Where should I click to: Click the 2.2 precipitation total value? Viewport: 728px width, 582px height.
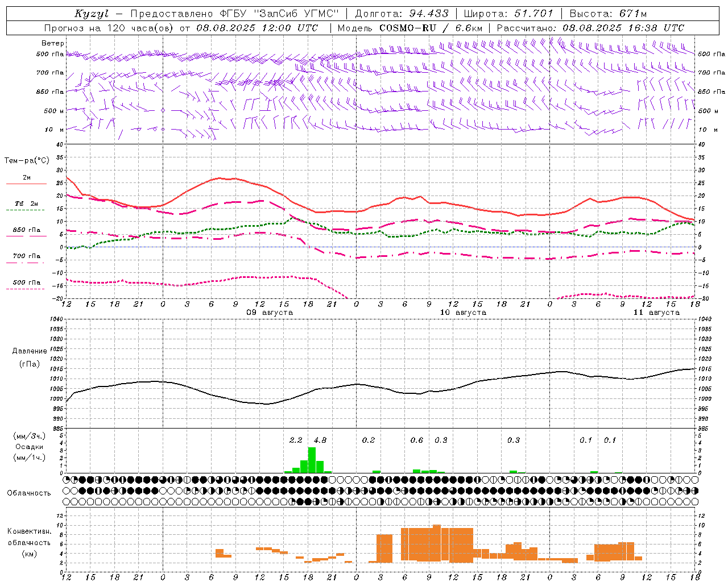(296, 440)
